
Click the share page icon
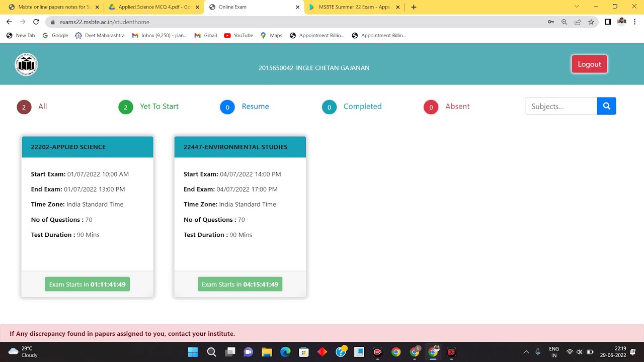(x=578, y=22)
